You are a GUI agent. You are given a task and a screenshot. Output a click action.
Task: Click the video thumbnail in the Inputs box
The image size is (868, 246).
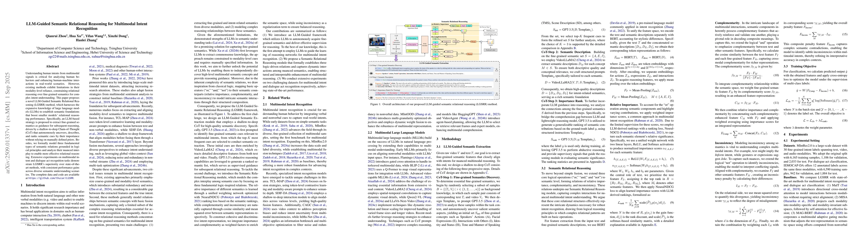click(x=377, y=42)
